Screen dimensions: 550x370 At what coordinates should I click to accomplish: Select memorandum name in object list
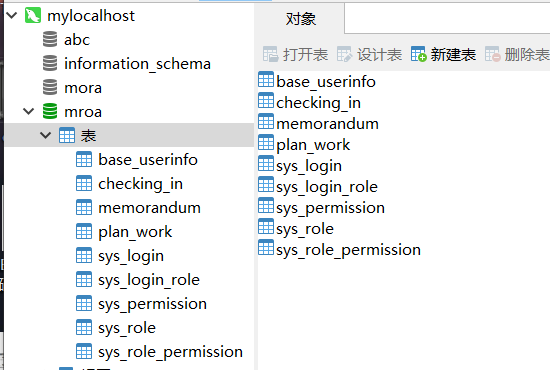point(328,124)
